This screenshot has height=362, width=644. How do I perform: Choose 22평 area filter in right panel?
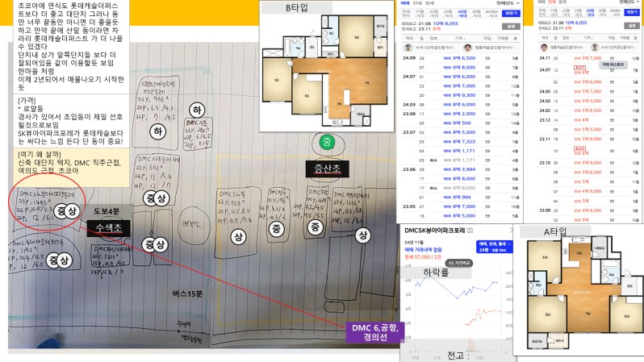click(x=567, y=12)
